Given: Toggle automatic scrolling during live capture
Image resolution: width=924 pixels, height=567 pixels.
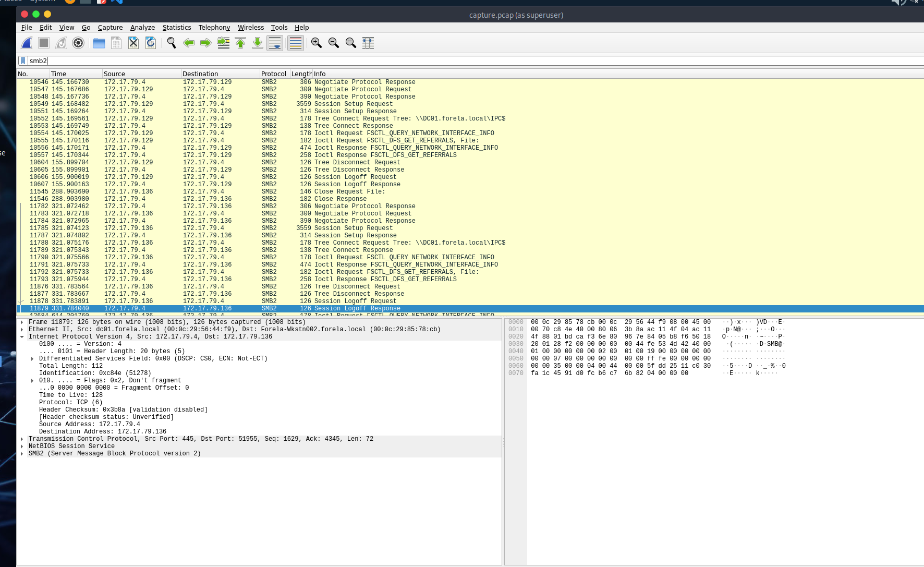Looking at the screenshot, I should click(275, 43).
